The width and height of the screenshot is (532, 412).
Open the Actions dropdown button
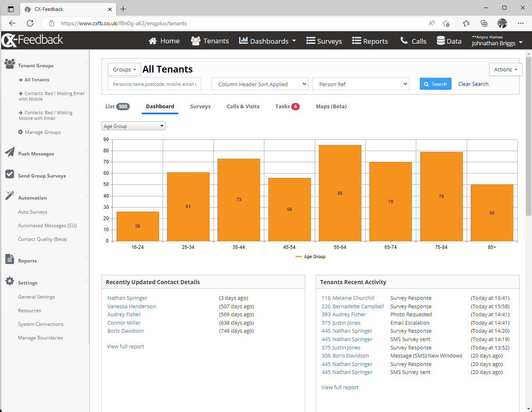[506, 69]
